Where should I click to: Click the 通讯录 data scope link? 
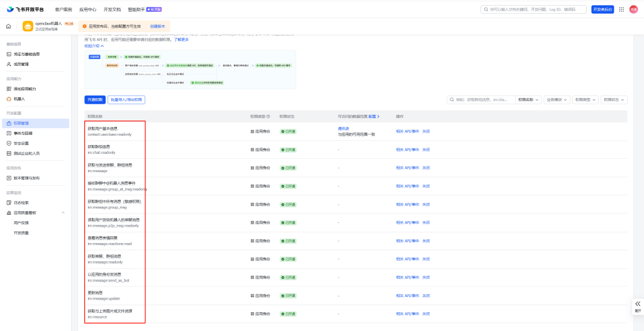coord(343,129)
